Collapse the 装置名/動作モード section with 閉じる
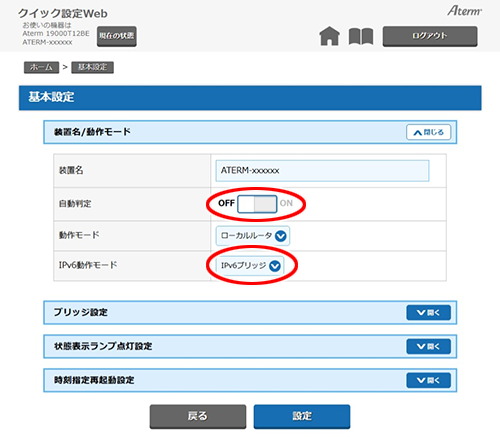 pos(428,132)
